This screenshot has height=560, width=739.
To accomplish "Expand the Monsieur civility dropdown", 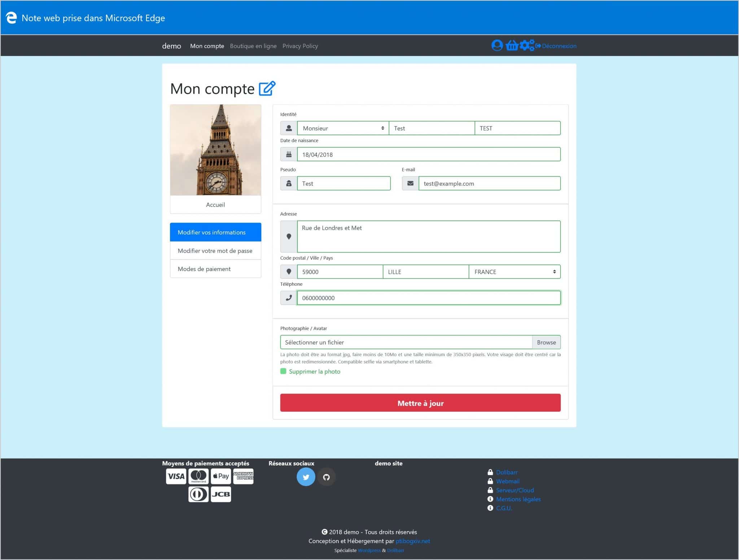I will [342, 128].
